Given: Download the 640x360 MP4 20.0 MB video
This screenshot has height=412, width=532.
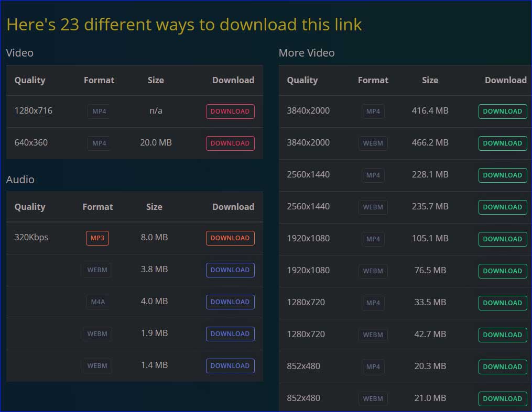Looking at the screenshot, I should 230,143.
